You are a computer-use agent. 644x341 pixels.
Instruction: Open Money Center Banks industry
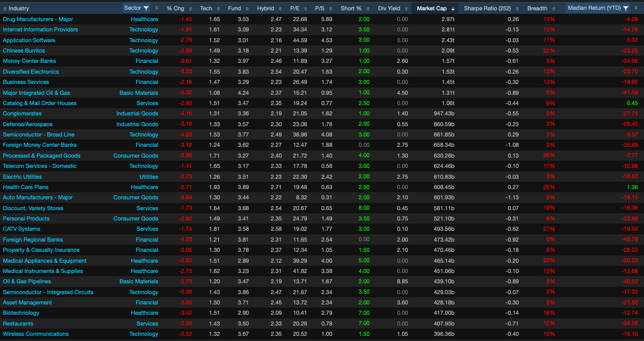coord(29,61)
